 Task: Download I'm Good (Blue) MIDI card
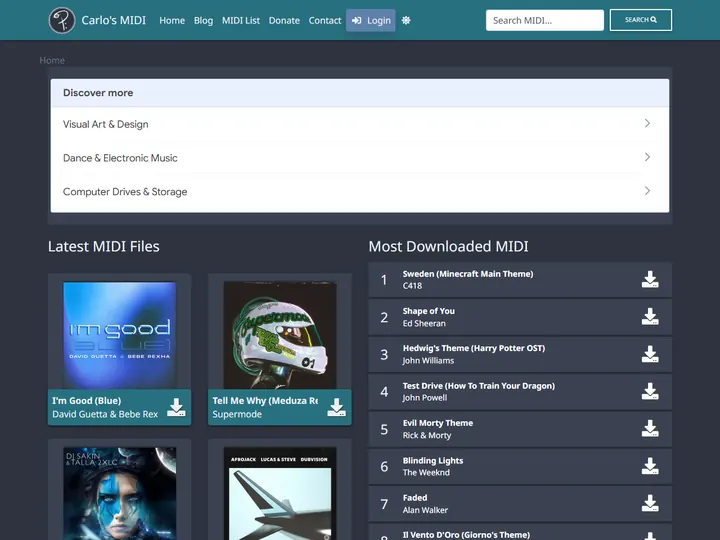coord(176,407)
